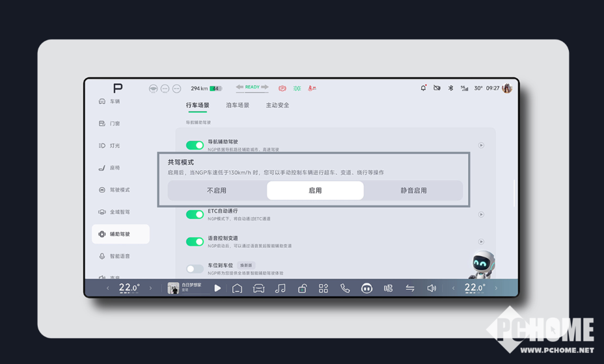This screenshot has width=604, height=364.
Task: Increase right temperature with the arrow
Action: [496, 288]
